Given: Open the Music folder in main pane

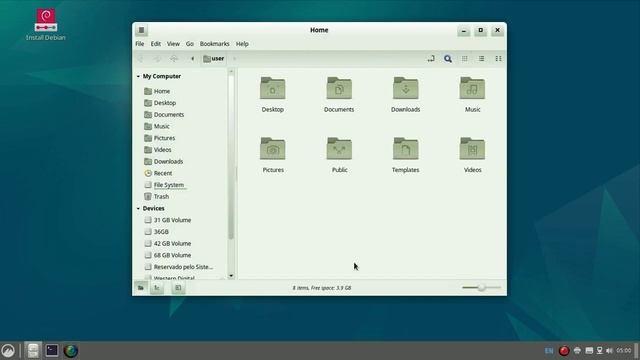Looking at the screenshot, I should pyautogui.click(x=472, y=94).
